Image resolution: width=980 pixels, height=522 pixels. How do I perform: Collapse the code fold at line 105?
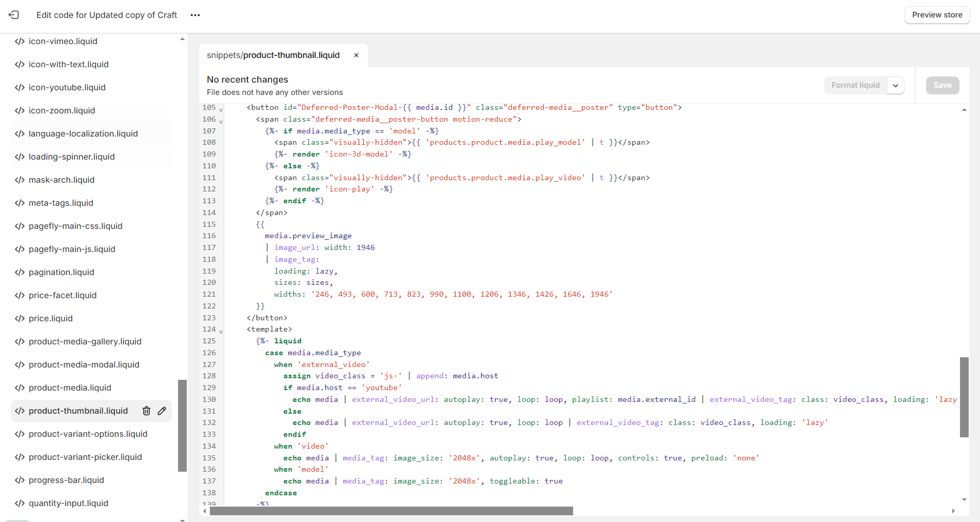221,110
